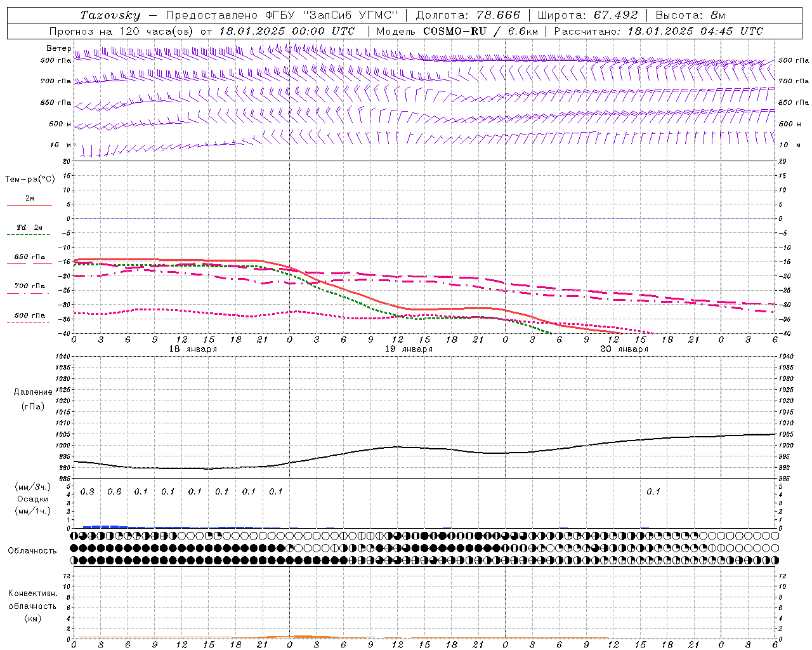Click the lone "0.1" precipitation value on 20 января
Screen dimensions: 812x650
point(653,492)
